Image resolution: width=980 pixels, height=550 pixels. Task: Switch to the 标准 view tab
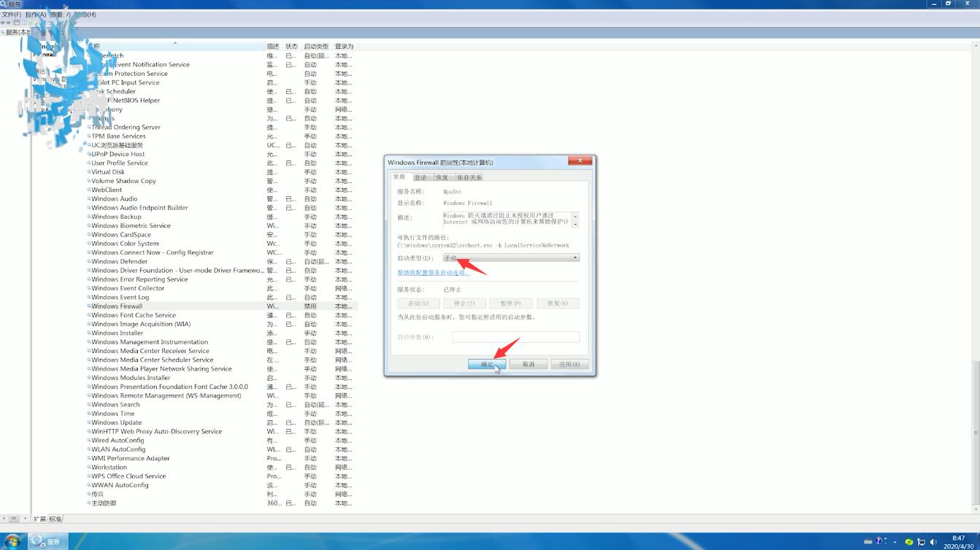point(55,519)
